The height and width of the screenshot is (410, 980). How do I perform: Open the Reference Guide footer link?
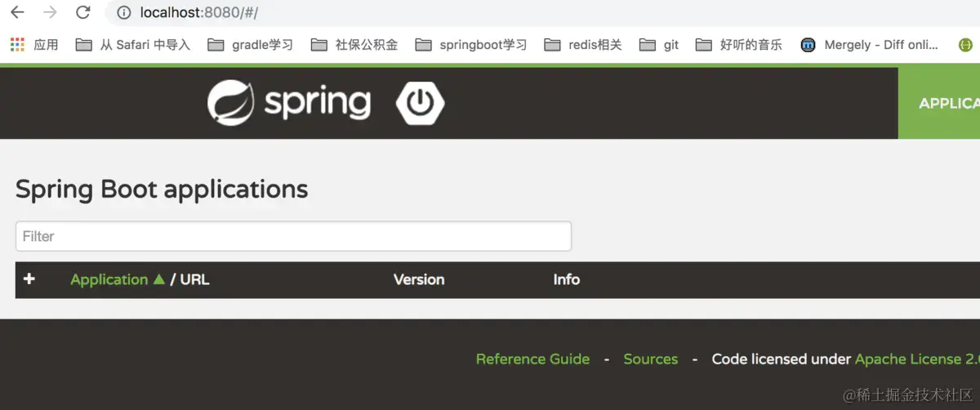532,359
